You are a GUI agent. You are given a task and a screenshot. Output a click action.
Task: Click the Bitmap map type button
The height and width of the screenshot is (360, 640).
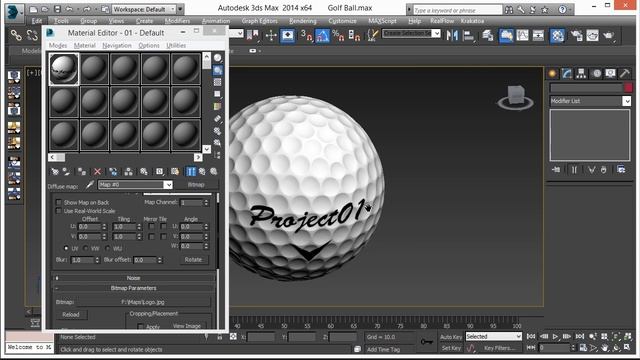point(196,185)
